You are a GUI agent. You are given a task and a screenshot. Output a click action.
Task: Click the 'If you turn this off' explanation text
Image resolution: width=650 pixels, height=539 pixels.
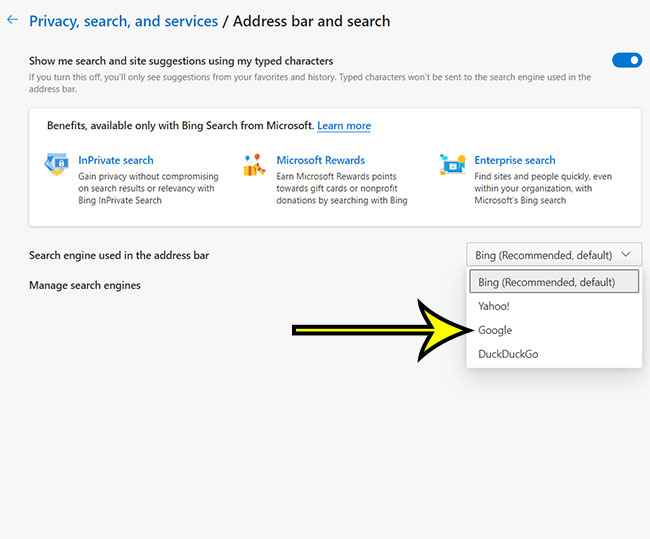pyautogui.click(x=310, y=83)
